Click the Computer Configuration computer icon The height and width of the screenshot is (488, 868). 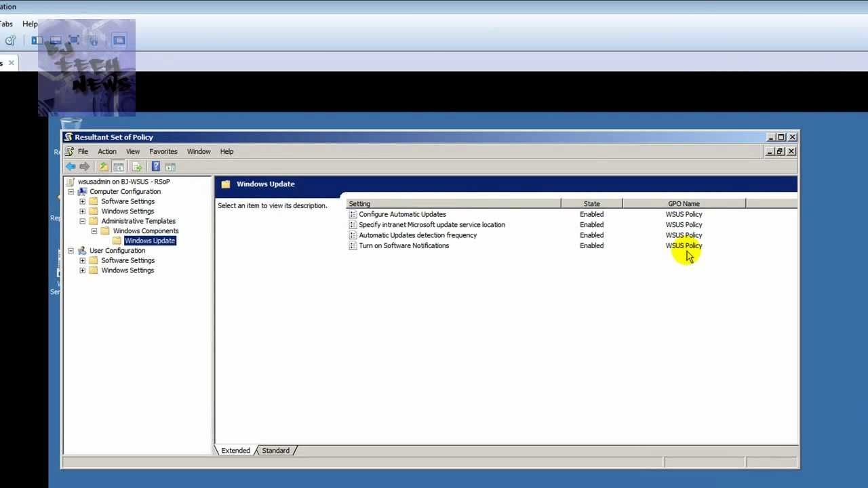click(82, 191)
